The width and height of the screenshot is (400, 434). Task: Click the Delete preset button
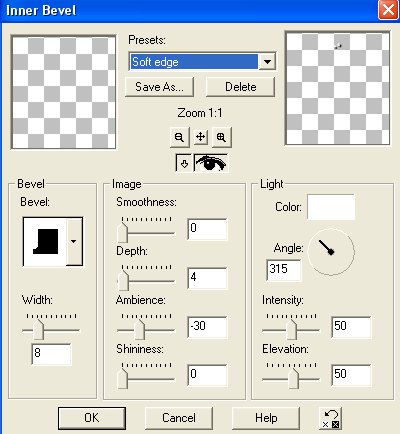click(241, 87)
